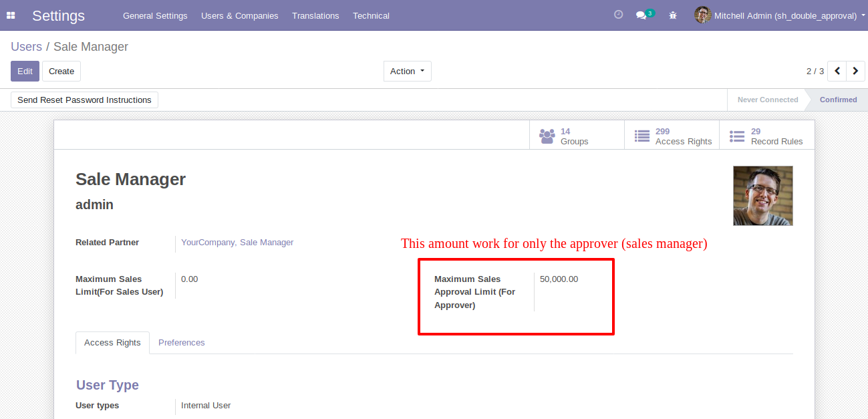Open the 299 Access Rights button
Screen dimensions: 868x419
coord(672,136)
